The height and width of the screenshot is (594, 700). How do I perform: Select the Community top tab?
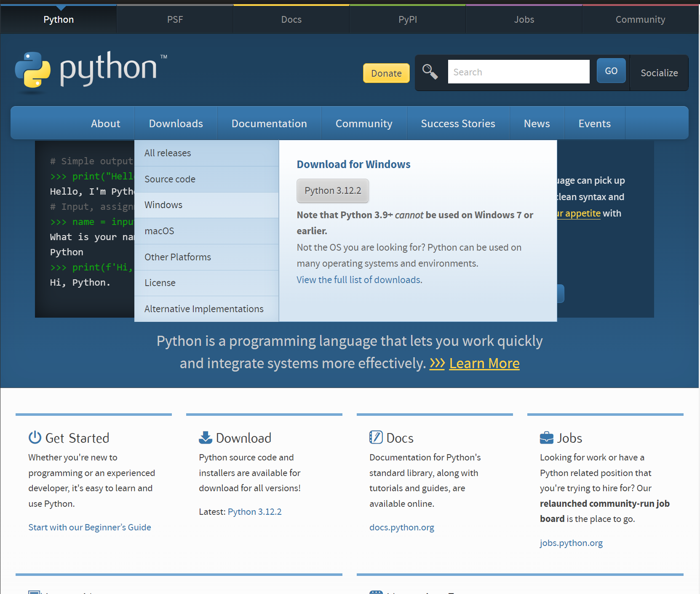(641, 19)
